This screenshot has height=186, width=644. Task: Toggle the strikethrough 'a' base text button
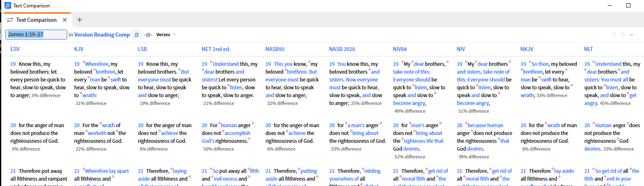tap(149, 35)
